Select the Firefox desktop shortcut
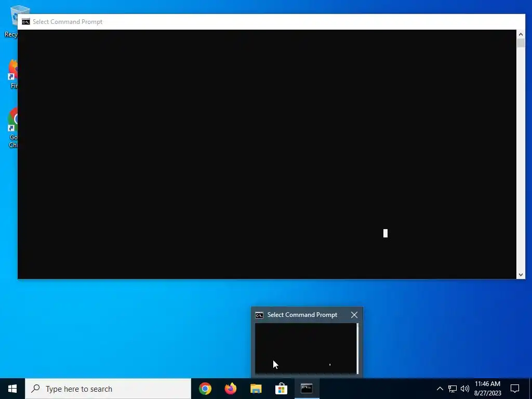Image resolution: width=532 pixels, height=399 pixels. [12, 74]
